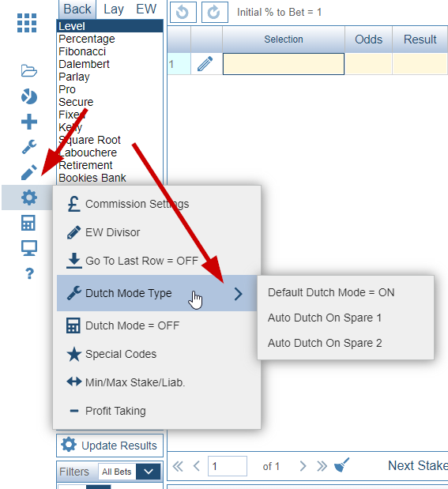448x489 pixels.
Task: Click the open folder icon in sidebar
Action: (x=29, y=71)
